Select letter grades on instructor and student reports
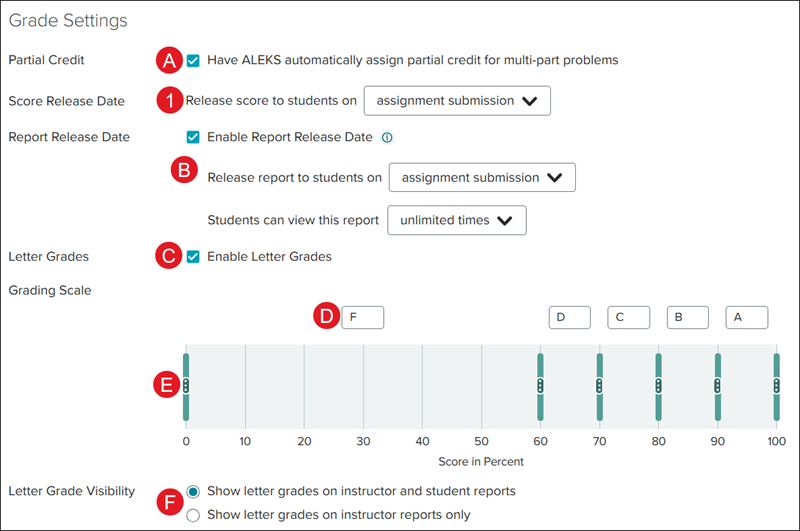This screenshot has height=531, width=800. (x=193, y=491)
